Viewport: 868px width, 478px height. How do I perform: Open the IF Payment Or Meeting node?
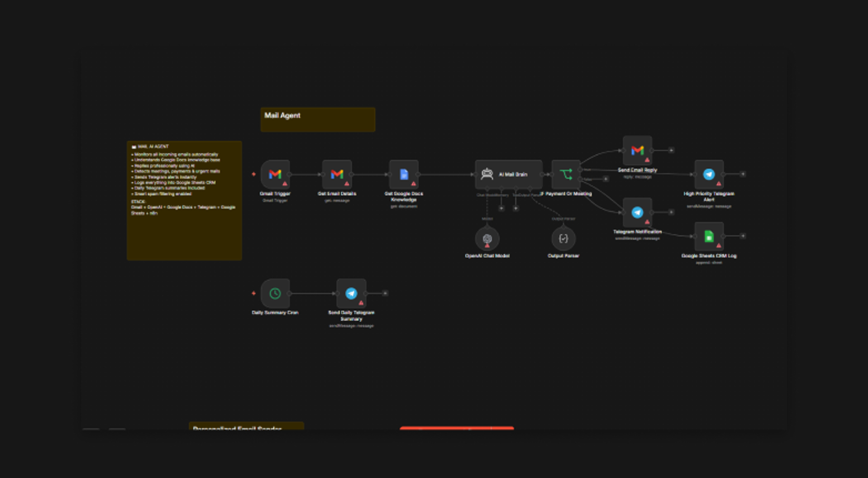[x=566, y=174]
